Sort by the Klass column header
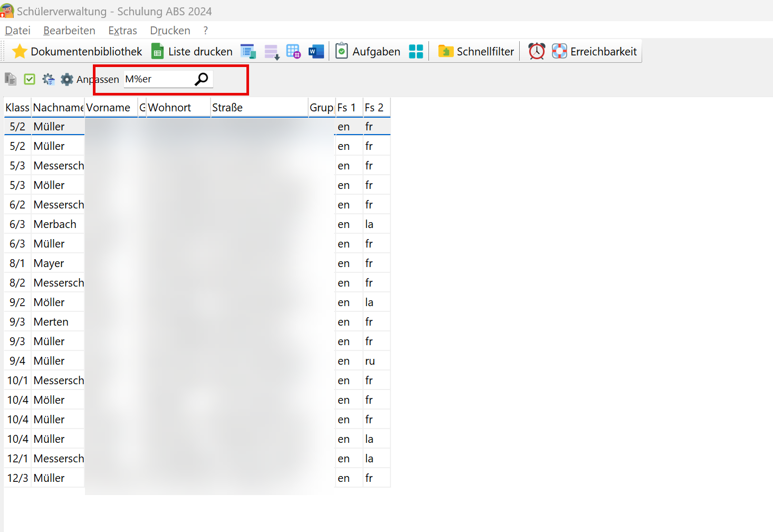 (17, 108)
